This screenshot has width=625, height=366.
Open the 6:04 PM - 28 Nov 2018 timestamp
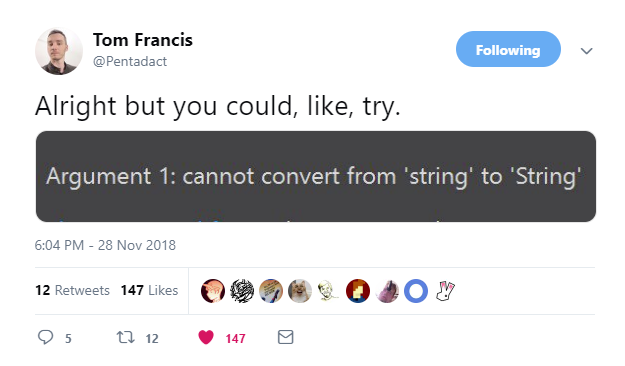pyautogui.click(x=105, y=245)
